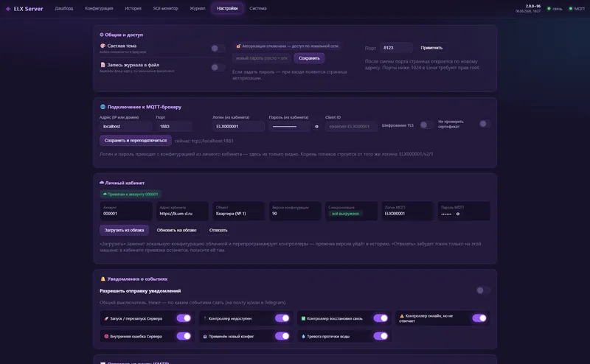Click the lock icon in the authorization notice
The image size is (590, 364).
click(x=238, y=46)
